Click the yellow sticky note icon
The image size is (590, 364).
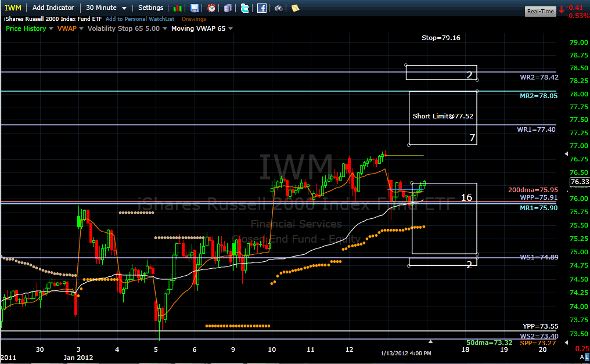(296, 8)
